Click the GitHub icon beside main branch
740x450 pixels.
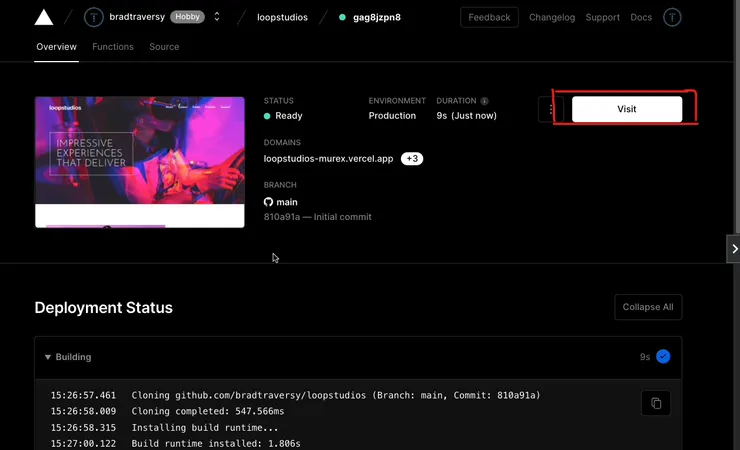coord(268,202)
